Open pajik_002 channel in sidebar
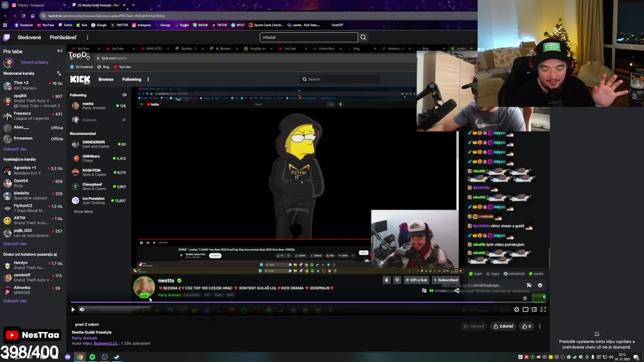The height and width of the screenshot is (362, 644). [33, 233]
